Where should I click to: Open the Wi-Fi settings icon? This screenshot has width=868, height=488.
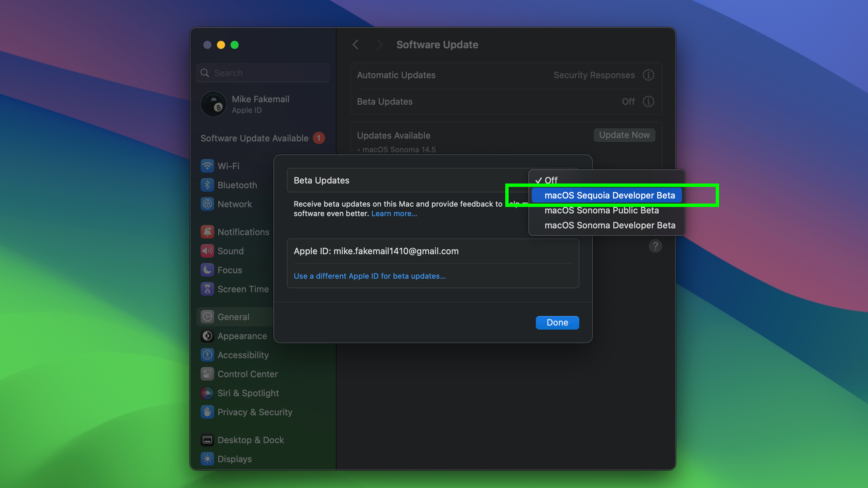point(208,166)
